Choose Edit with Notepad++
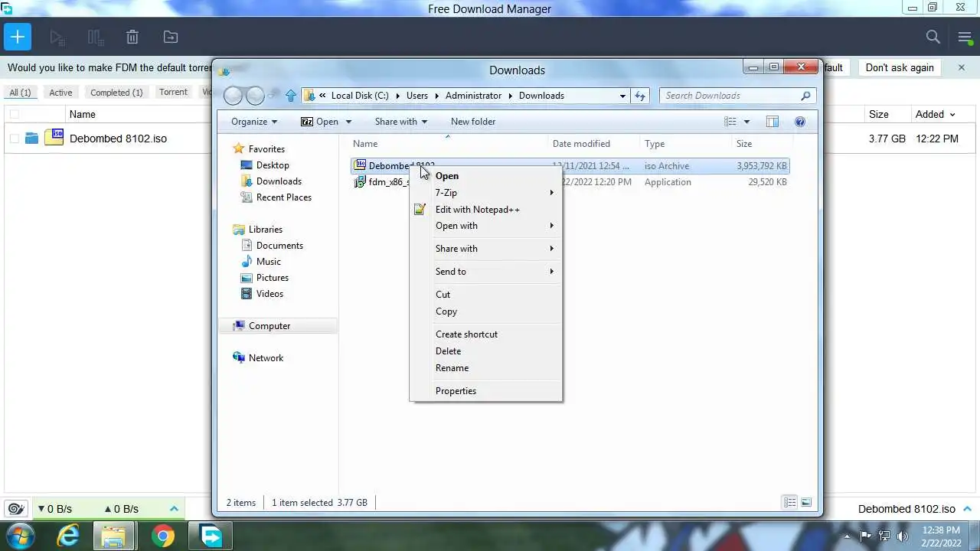The height and width of the screenshot is (551, 980). (x=485, y=209)
